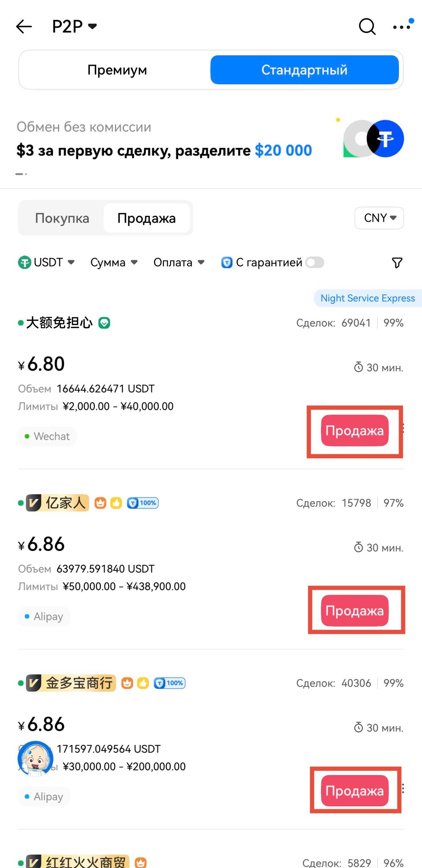Image resolution: width=422 pixels, height=868 pixels.
Task: Tap the 100% guarantee badge next to 亿家人
Action: click(x=143, y=503)
